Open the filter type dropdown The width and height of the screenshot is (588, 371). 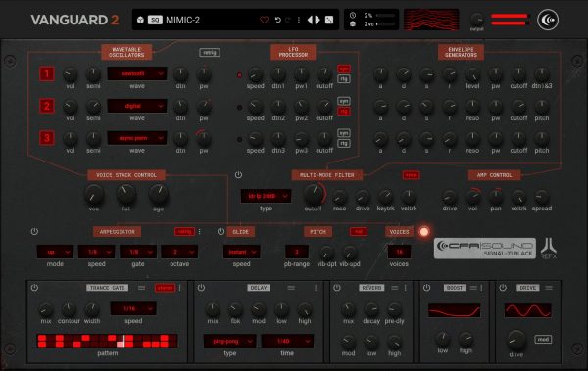pyautogui.click(x=266, y=196)
